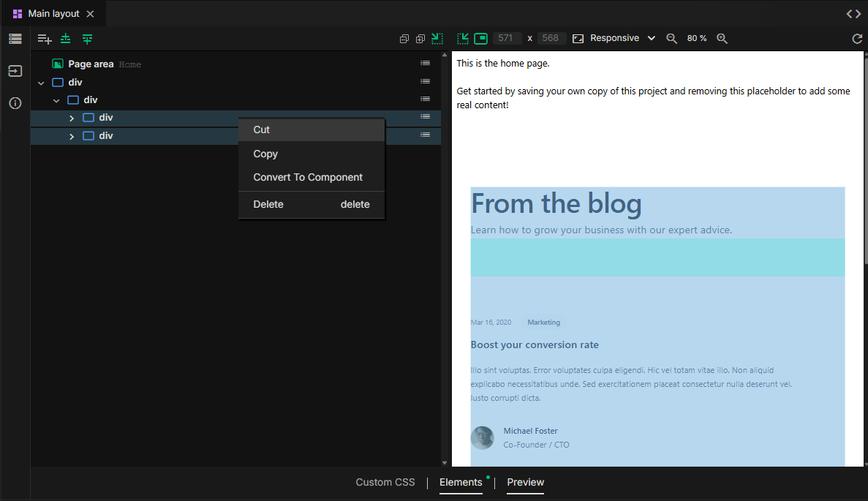
Task: Open the Page area row menu icon
Action: coord(425,63)
